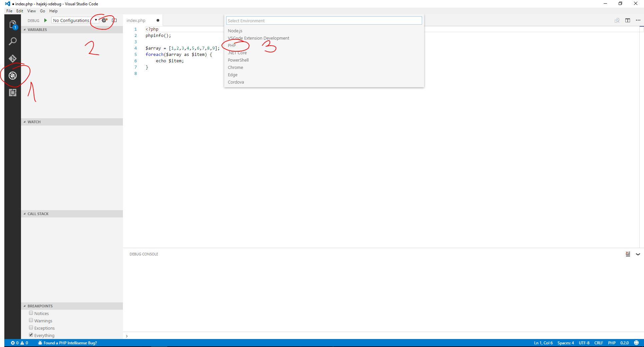
Task: Open the File menu
Action: [9, 11]
